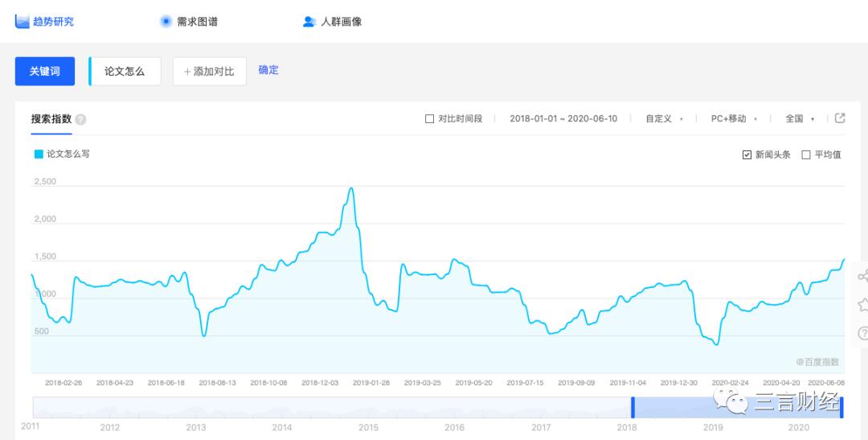Expand the 全国 region dropdown
This screenshot has width=868, height=440.
800,118
